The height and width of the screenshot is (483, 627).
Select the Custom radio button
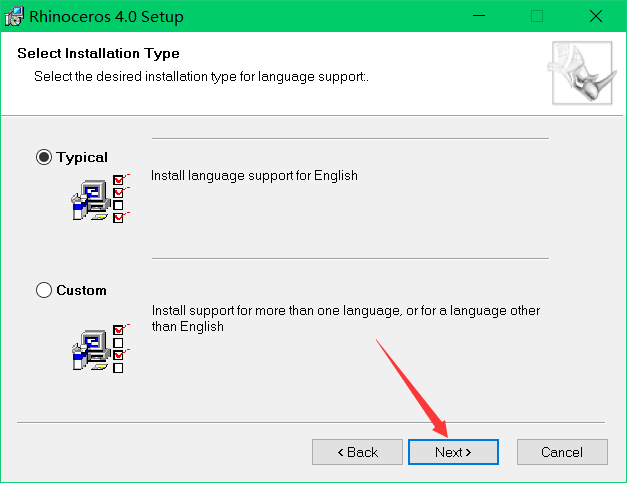click(x=44, y=290)
